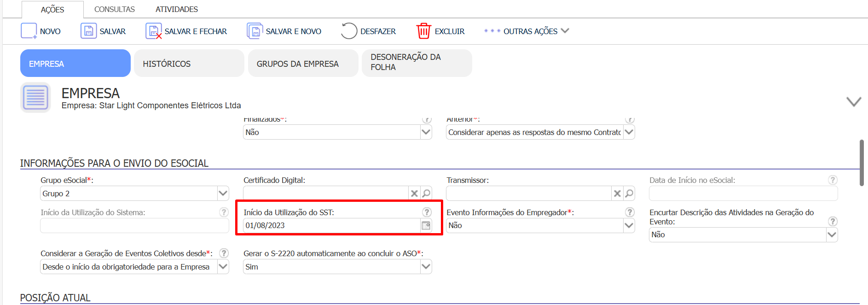This screenshot has width=868, height=305.
Task: Switch to the Consultas tab
Action: (x=115, y=9)
